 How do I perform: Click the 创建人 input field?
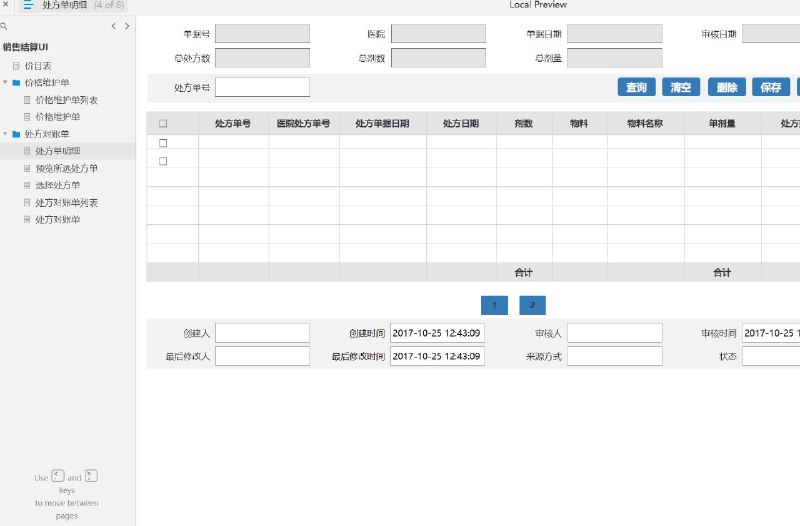(262, 333)
